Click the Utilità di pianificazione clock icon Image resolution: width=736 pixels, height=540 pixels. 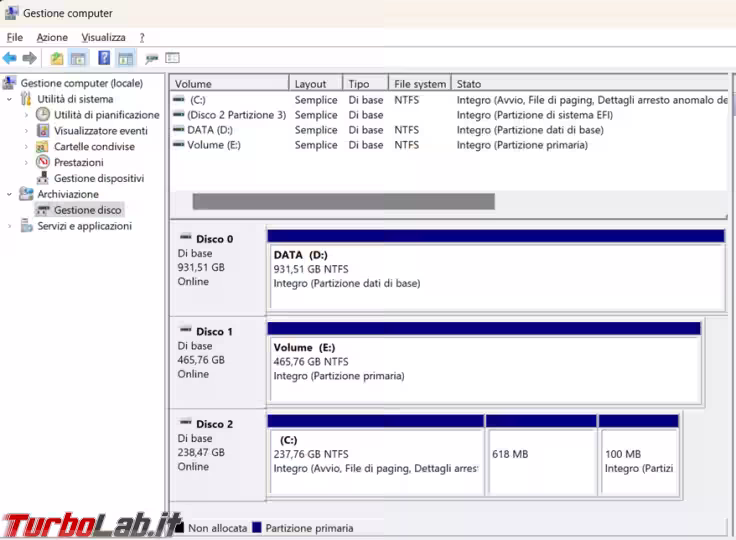point(43,114)
